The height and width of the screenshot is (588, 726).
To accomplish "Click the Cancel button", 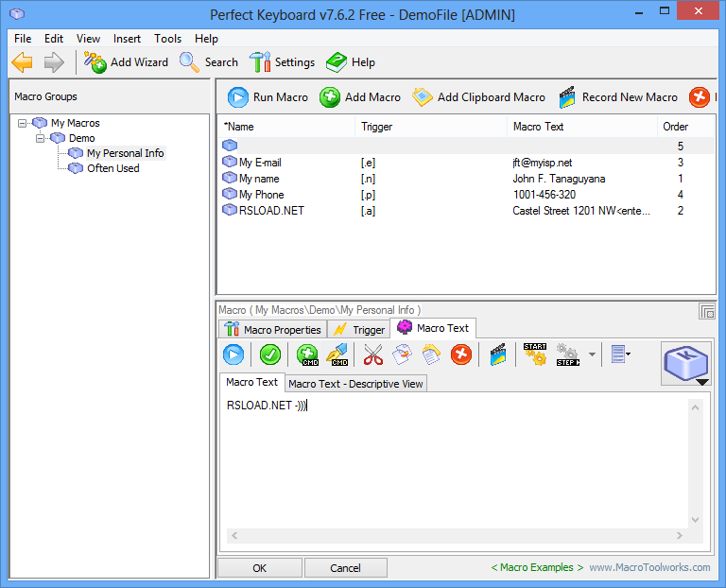I will point(345,568).
